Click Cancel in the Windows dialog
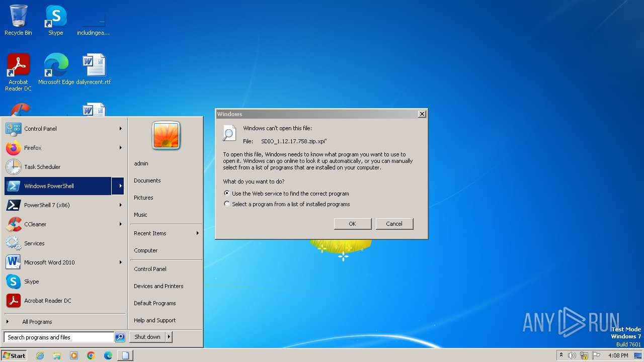The height and width of the screenshot is (362, 644). pyautogui.click(x=394, y=224)
